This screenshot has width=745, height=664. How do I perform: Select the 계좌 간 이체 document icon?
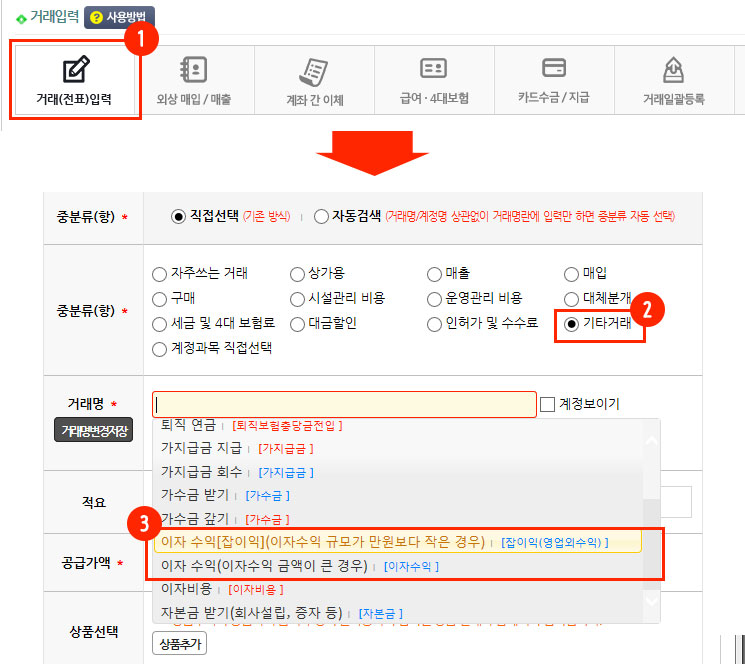pos(314,72)
